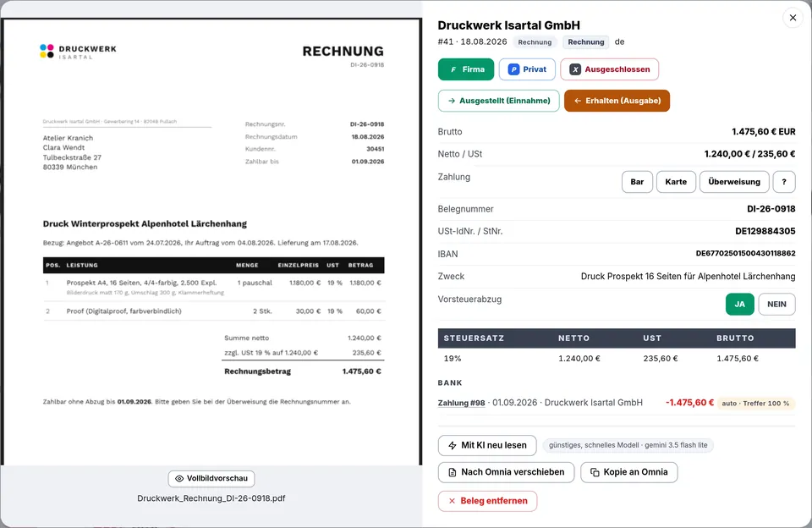Click Brutto value 1.475,60 € EUR

point(763,132)
